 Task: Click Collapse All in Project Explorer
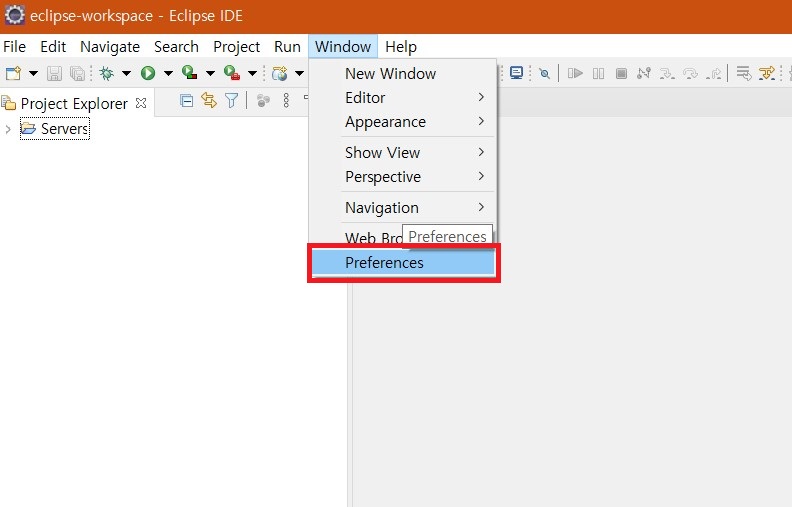tap(186, 101)
